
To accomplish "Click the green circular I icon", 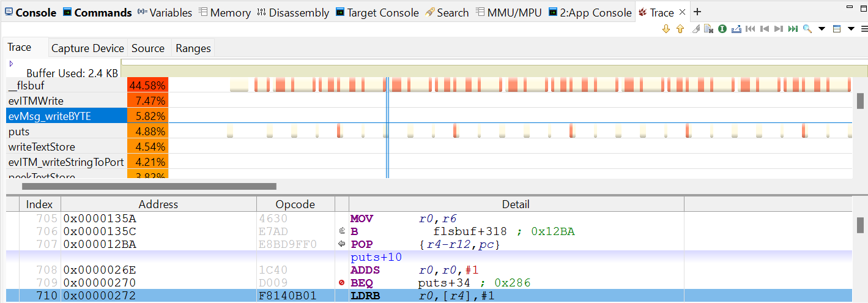I will [x=722, y=29].
